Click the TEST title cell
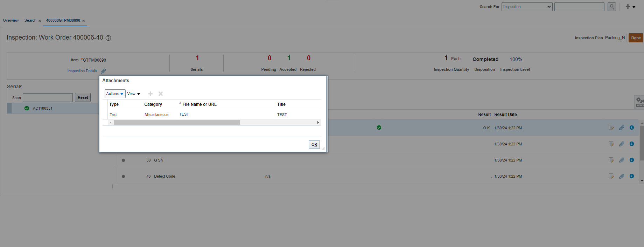 click(282, 115)
